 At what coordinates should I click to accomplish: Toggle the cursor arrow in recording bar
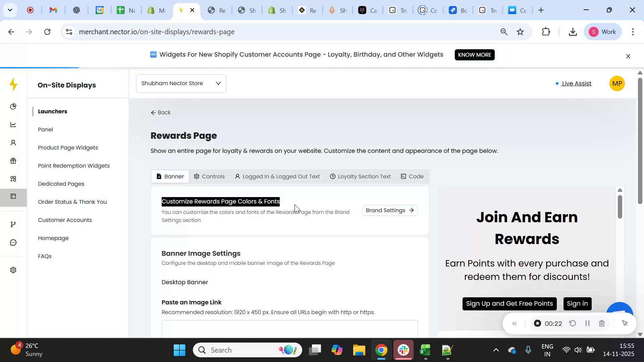625,323
